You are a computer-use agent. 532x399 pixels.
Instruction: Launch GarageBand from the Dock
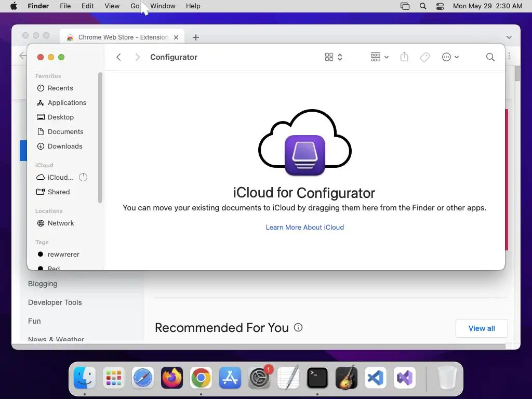point(347,378)
